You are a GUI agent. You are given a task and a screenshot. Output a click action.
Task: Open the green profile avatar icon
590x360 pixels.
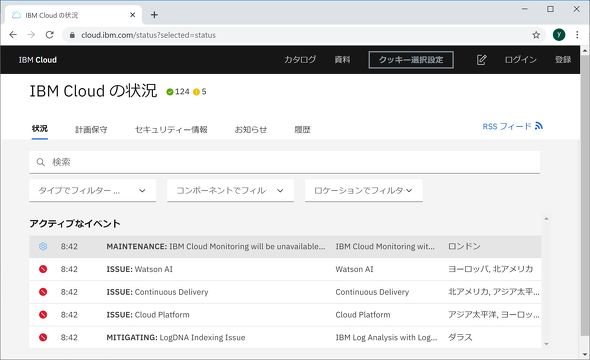point(559,35)
